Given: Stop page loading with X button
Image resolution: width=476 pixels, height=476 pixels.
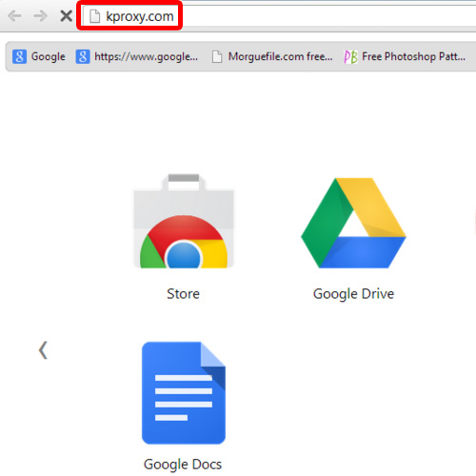Looking at the screenshot, I should pos(66,16).
